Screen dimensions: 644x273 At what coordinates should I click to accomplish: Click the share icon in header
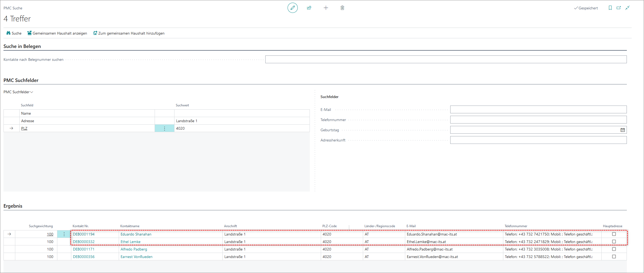coord(309,8)
